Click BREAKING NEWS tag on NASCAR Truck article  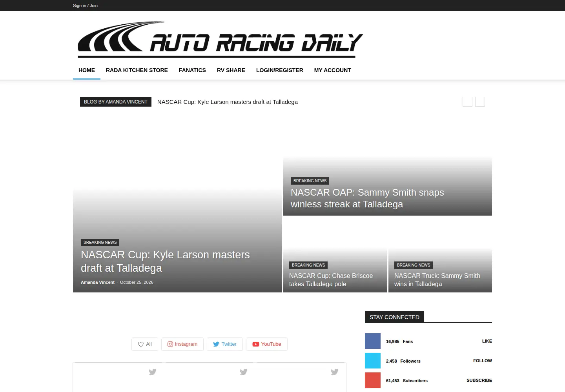coord(414,265)
